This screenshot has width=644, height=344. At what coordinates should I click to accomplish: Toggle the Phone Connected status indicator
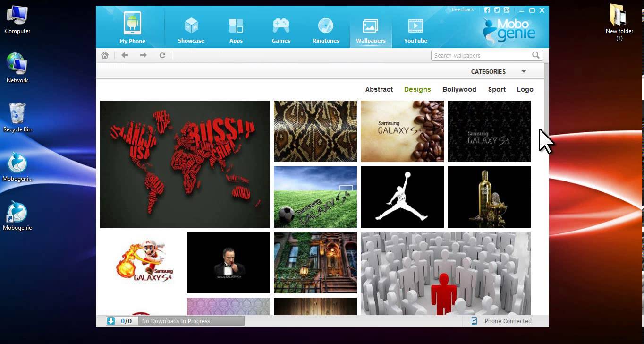(474, 321)
